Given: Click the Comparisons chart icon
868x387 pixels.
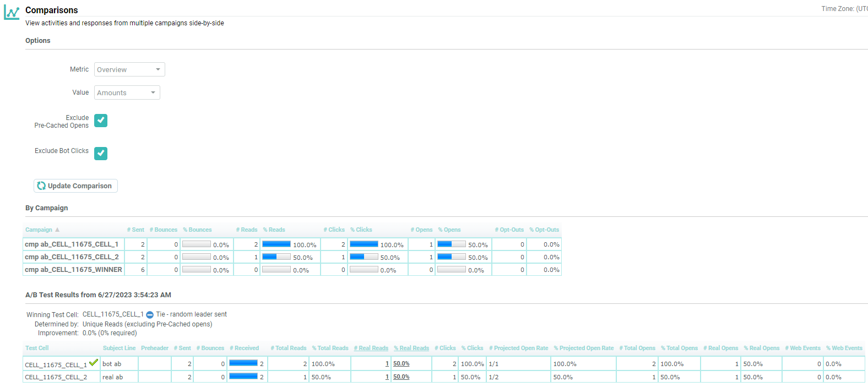Looking at the screenshot, I should pyautogui.click(x=12, y=12).
